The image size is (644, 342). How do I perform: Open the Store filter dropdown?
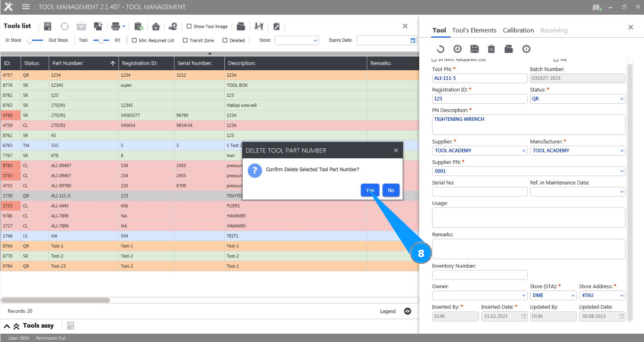point(296,40)
